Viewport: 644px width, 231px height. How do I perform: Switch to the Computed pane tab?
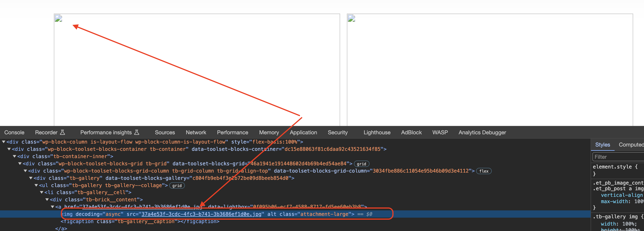click(631, 145)
